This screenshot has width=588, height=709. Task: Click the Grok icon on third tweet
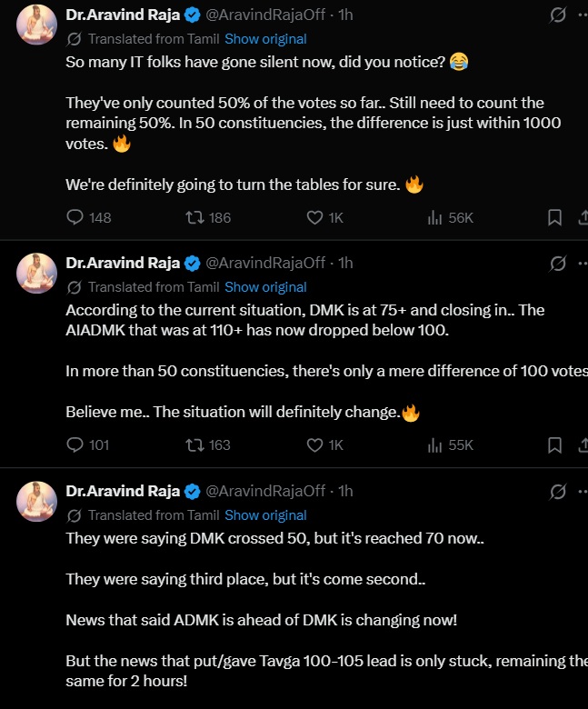[558, 492]
